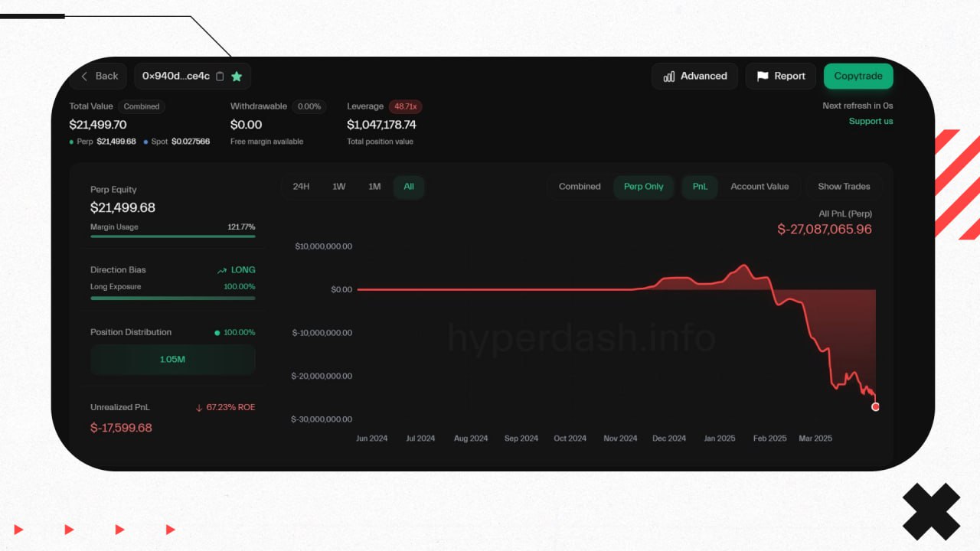Toggle the green favorite star icon
980x551 pixels.
pos(237,77)
